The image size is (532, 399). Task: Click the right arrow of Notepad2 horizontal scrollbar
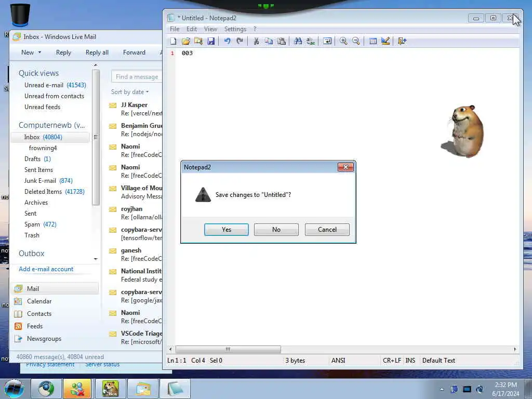point(515,349)
